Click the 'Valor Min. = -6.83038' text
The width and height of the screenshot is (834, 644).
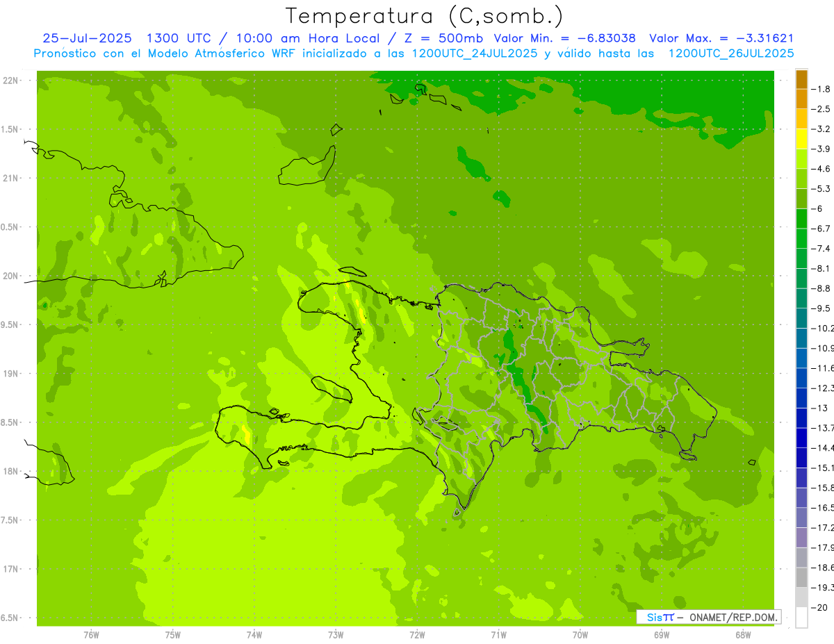[x=564, y=38]
